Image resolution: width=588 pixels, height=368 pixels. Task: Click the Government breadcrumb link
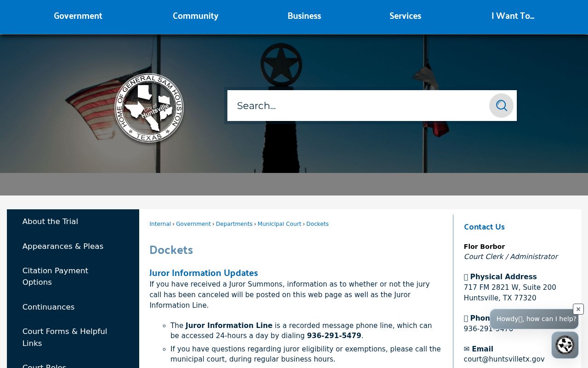[x=193, y=224]
